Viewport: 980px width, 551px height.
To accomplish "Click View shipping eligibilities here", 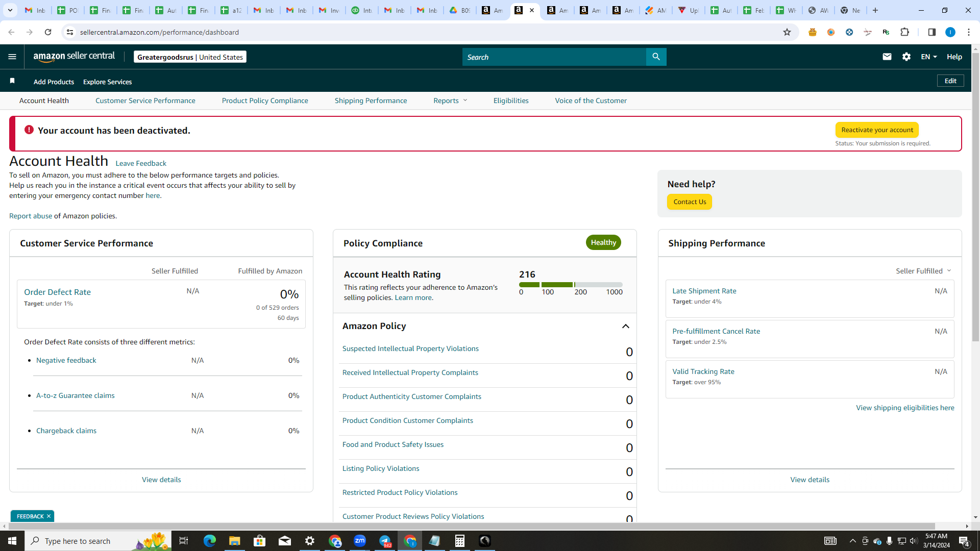I will [905, 408].
